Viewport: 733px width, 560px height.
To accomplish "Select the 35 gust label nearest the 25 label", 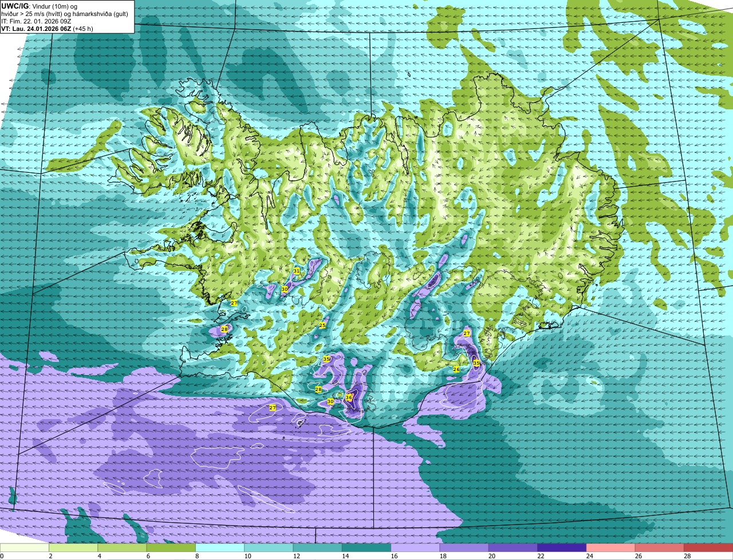I will tap(326, 359).
